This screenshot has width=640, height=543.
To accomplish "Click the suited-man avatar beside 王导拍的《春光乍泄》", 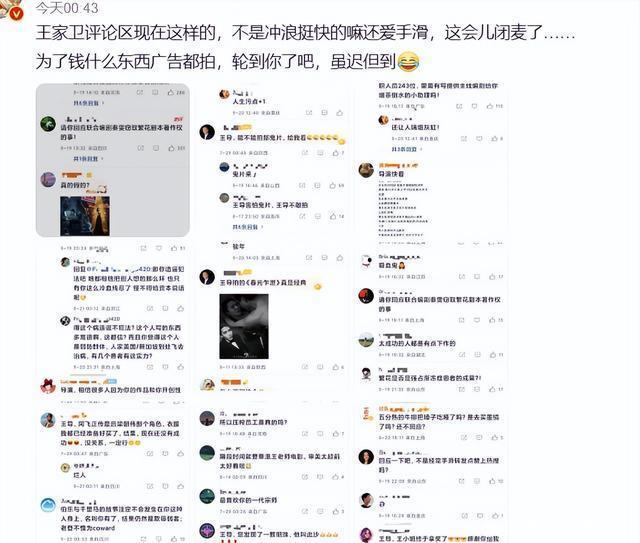I will 207,277.
